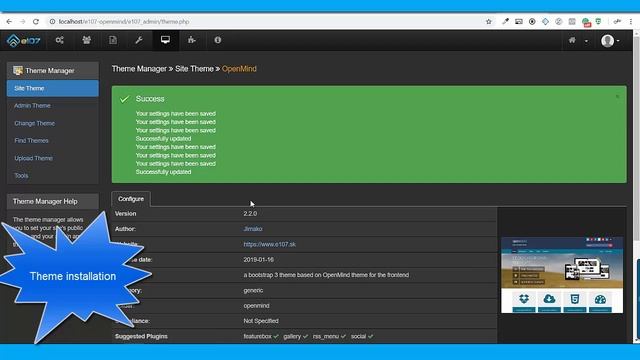The image size is (640, 360).
Task: Click the blue diamond extension icon
Action: (545, 22)
